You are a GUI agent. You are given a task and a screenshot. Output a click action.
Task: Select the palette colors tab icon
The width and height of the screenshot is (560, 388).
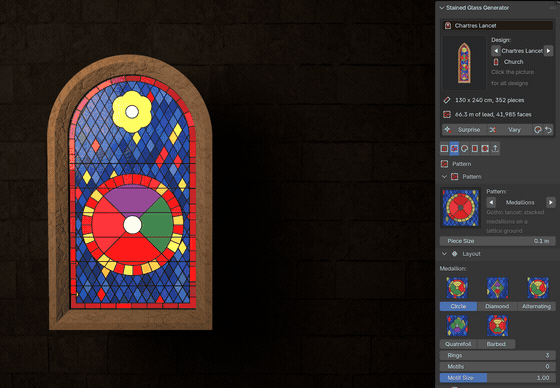click(465, 149)
